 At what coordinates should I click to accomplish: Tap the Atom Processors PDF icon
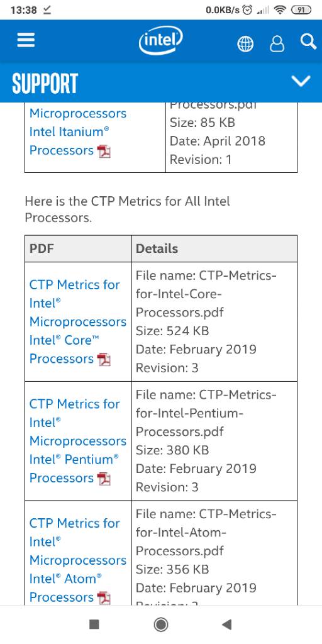(x=104, y=598)
